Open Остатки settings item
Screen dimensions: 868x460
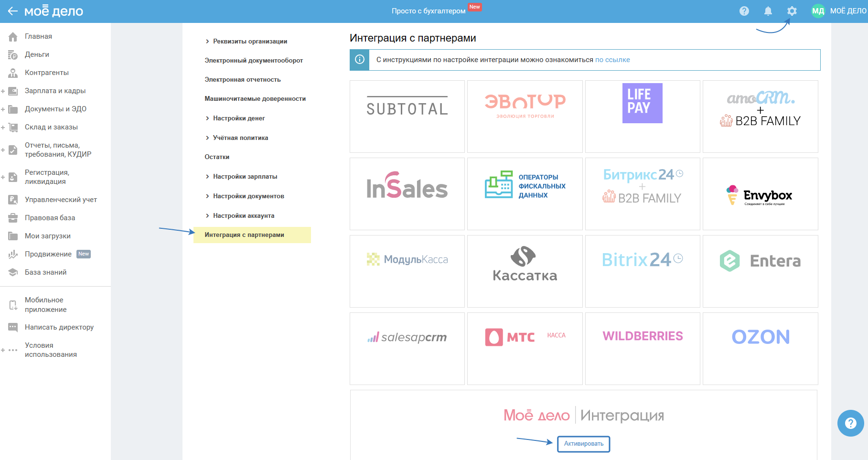click(217, 157)
